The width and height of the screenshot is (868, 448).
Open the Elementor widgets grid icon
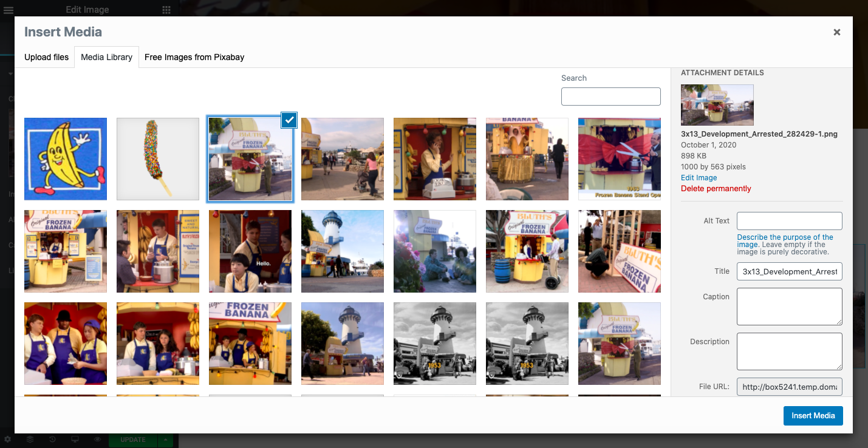(x=166, y=10)
